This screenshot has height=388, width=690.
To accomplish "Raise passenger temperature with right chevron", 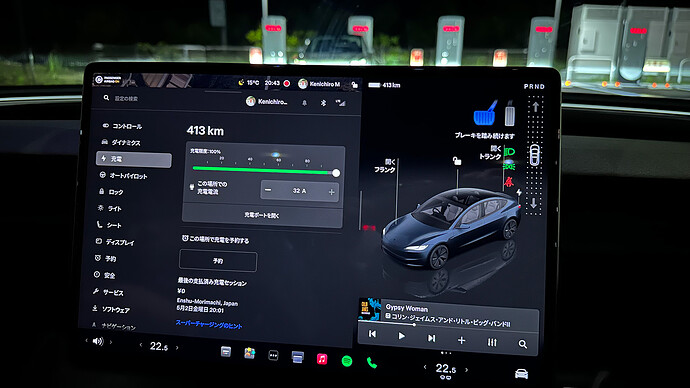I will (466, 370).
